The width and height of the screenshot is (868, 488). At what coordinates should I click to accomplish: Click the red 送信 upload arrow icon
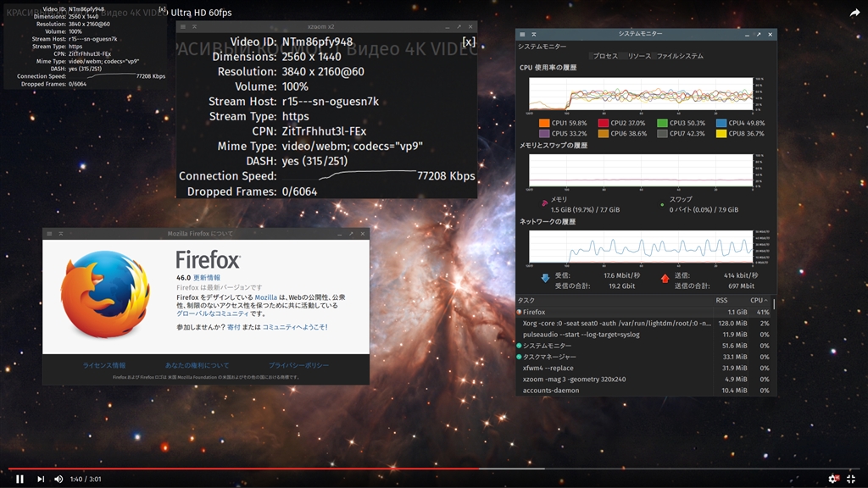click(x=665, y=278)
